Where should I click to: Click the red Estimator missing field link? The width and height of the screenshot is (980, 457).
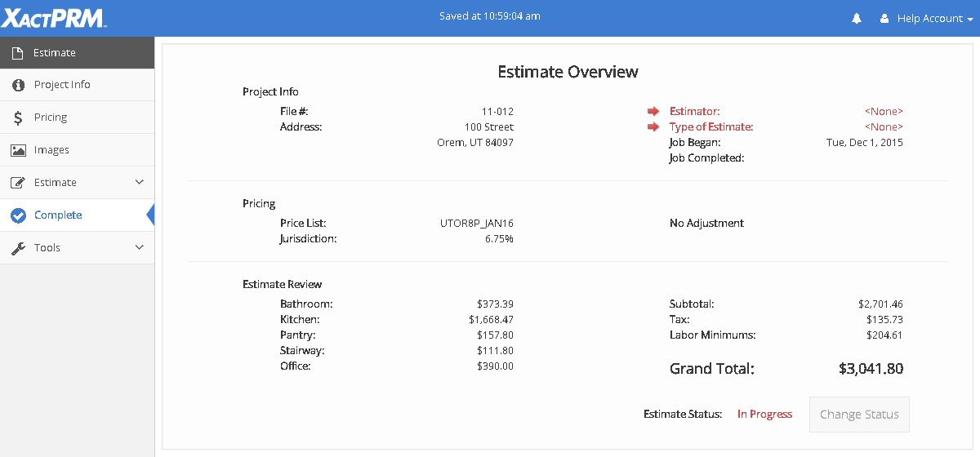(694, 112)
